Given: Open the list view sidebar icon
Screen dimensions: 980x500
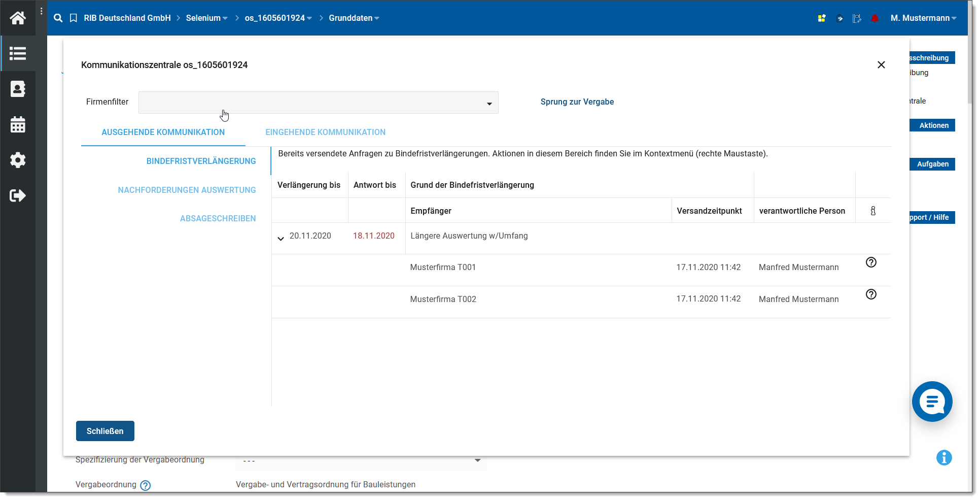Looking at the screenshot, I should [18, 53].
